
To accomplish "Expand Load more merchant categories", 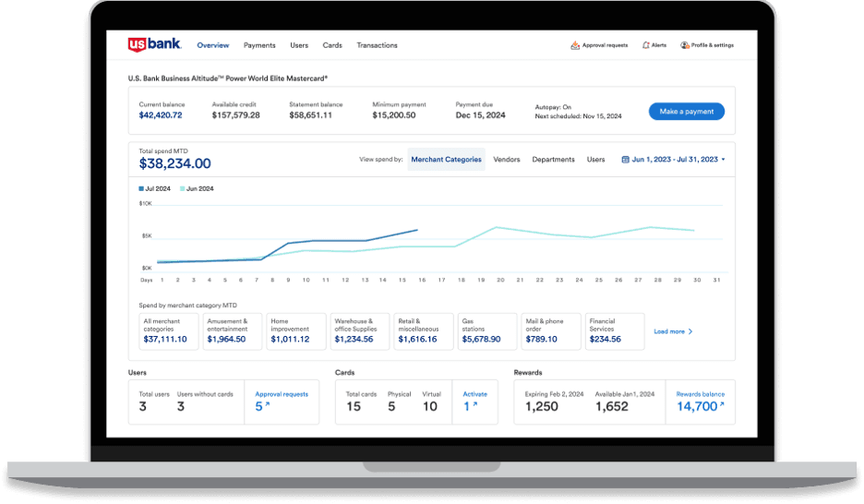I will (673, 331).
